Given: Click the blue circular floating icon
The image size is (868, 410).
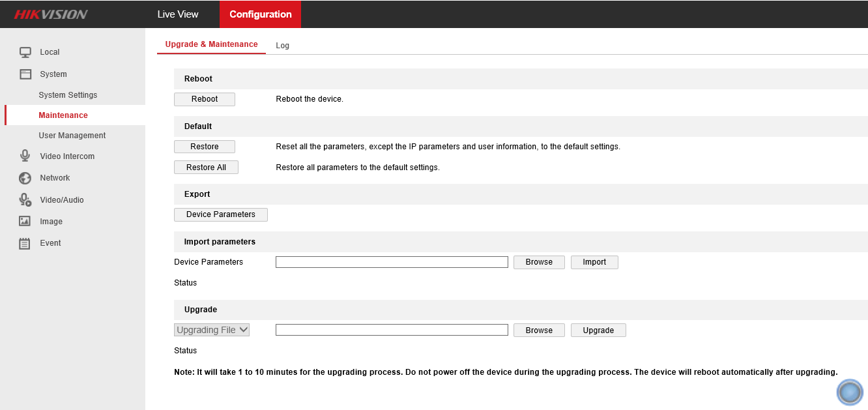Looking at the screenshot, I should [x=849, y=392].
